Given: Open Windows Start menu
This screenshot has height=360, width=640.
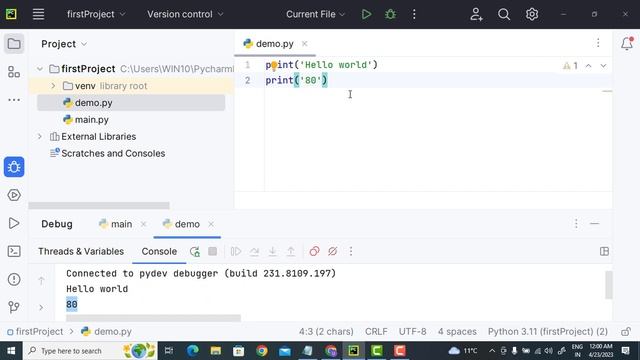Looking at the screenshot, I should (11, 351).
